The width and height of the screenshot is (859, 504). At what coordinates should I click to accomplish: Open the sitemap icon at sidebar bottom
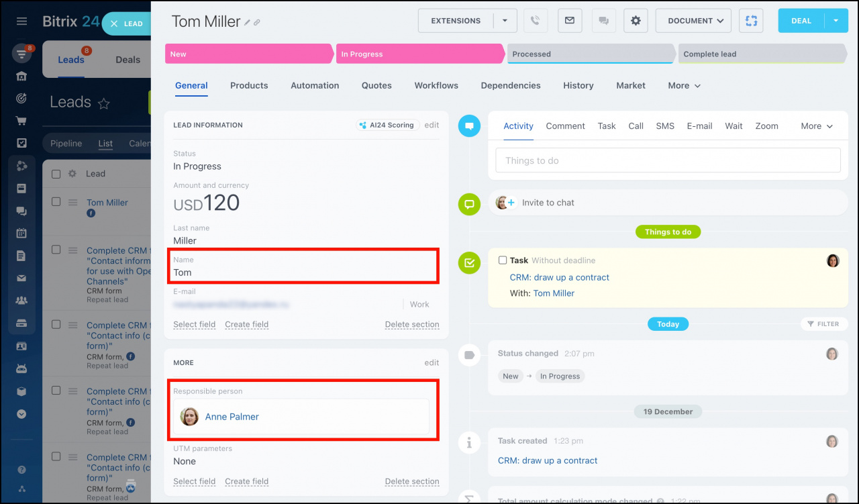tap(21, 489)
